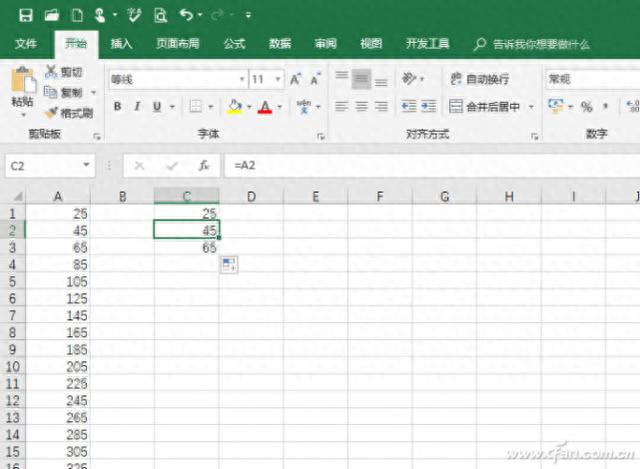The width and height of the screenshot is (640, 469).
Task: Toggle center align icon
Action: [361, 107]
